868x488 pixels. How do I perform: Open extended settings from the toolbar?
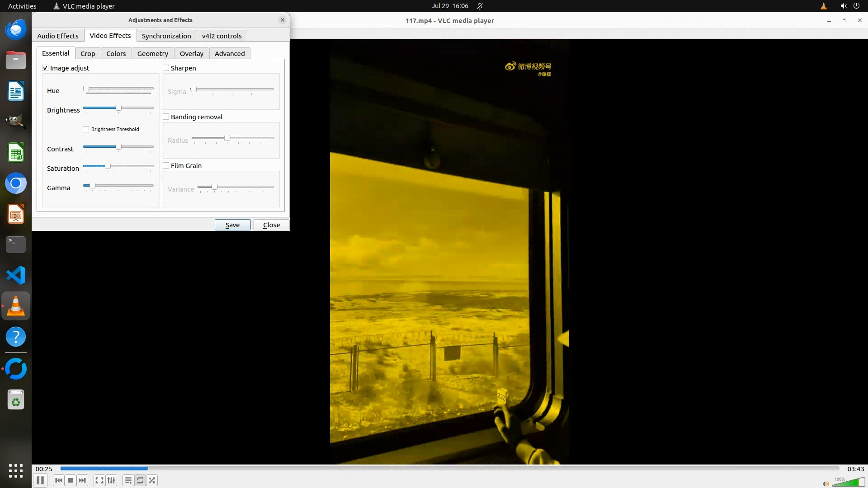tap(111, 480)
